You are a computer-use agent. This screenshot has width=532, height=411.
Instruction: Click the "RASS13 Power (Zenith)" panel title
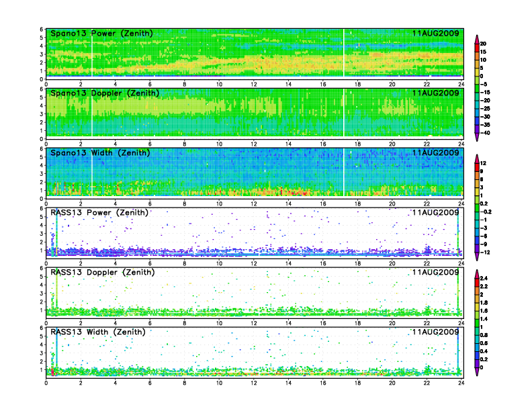tap(99, 212)
